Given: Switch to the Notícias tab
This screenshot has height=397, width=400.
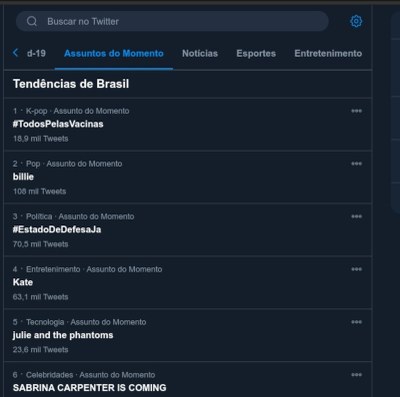Looking at the screenshot, I should 200,53.
